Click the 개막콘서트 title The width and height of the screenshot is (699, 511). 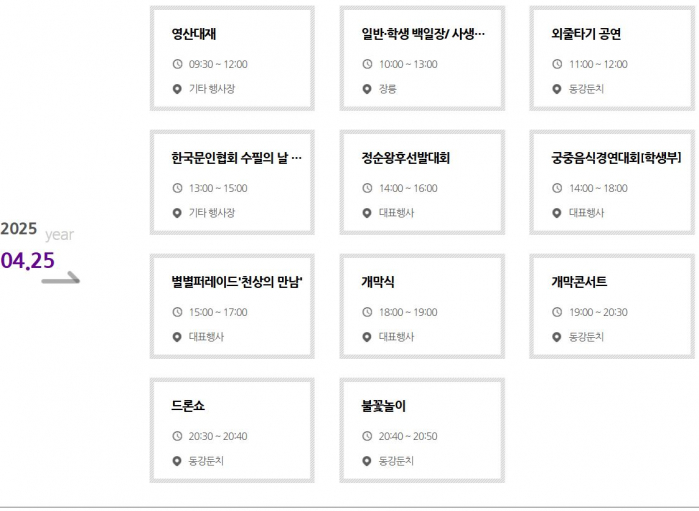click(579, 282)
